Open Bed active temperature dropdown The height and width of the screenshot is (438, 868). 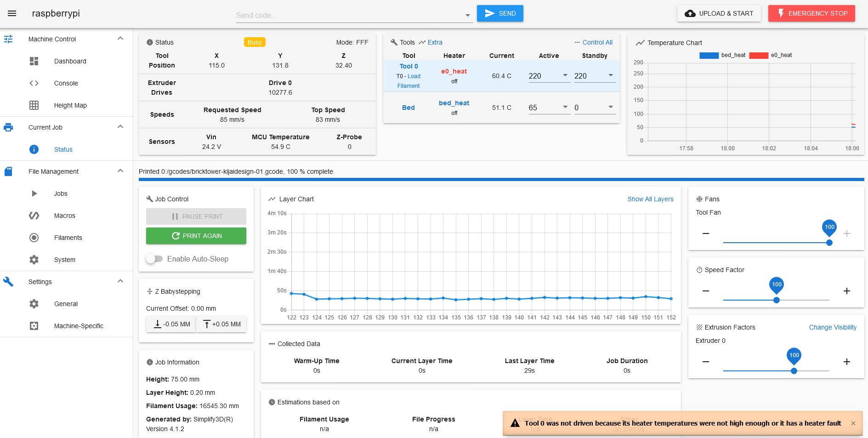pos(565,107)
